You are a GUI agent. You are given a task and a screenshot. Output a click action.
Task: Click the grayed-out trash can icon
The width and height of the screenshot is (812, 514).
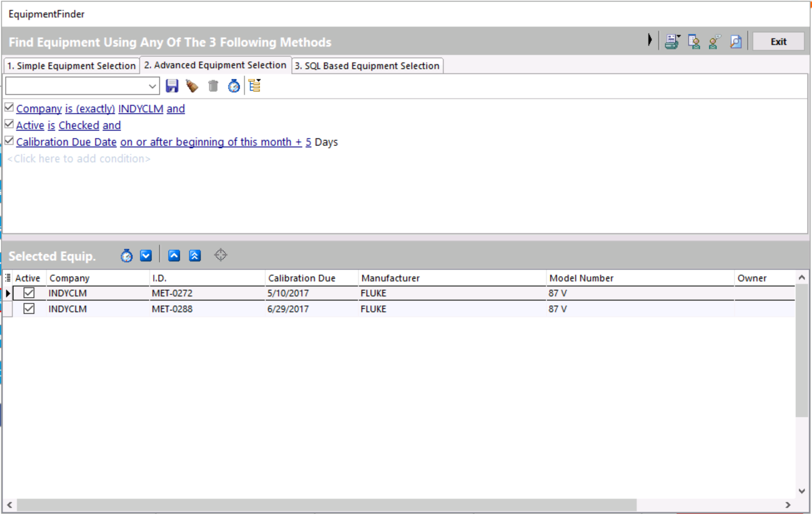point(213,86)
